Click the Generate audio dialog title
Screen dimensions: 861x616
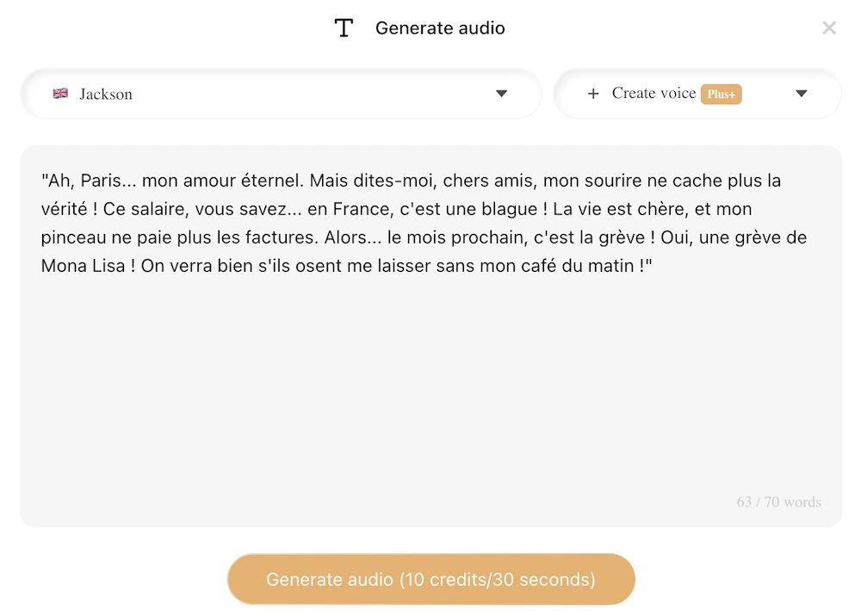pos(440,28)
